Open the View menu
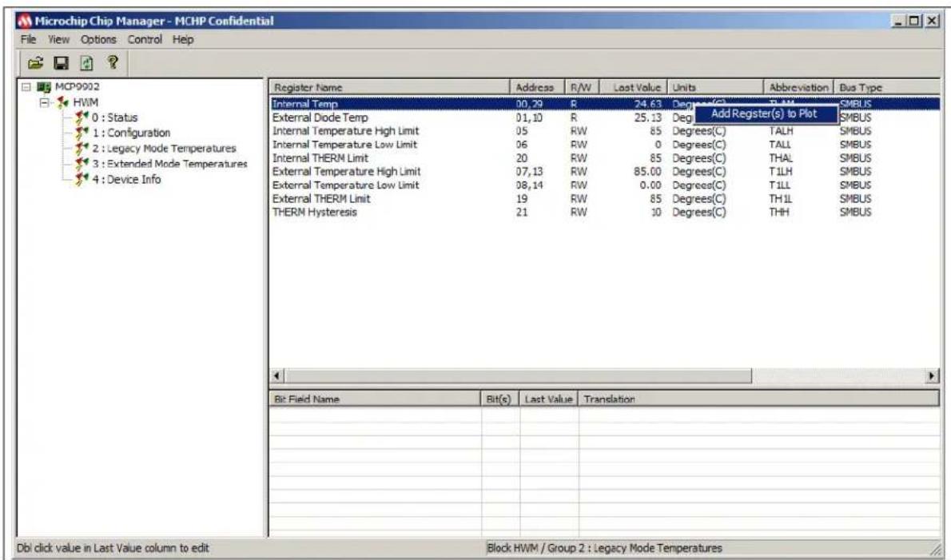This screenshot has height=560, width=951. (x=59, y=39)
